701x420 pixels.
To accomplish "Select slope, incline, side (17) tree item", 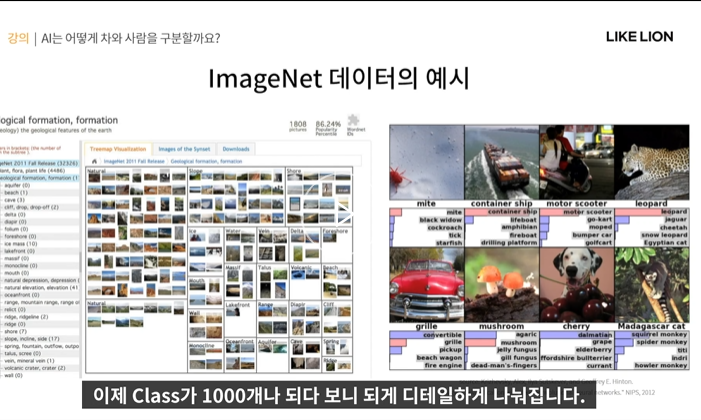I will pyautogui.click(x=32, y=339).
